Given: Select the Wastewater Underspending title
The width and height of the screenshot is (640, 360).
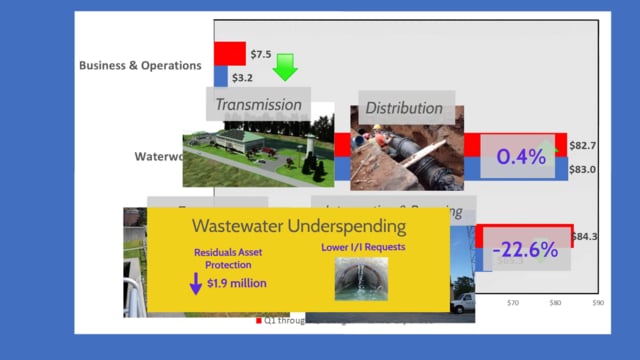Looking at the screenshot, I should point(299,226).
